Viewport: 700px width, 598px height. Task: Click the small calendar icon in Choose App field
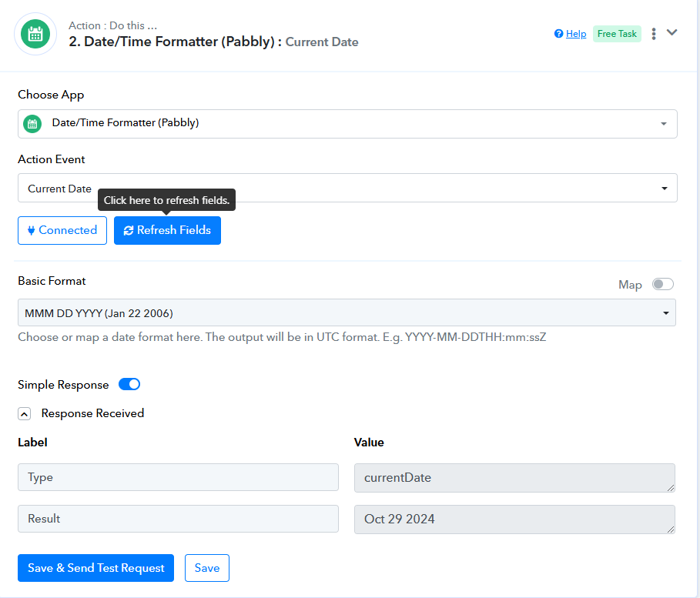(32, 124)
